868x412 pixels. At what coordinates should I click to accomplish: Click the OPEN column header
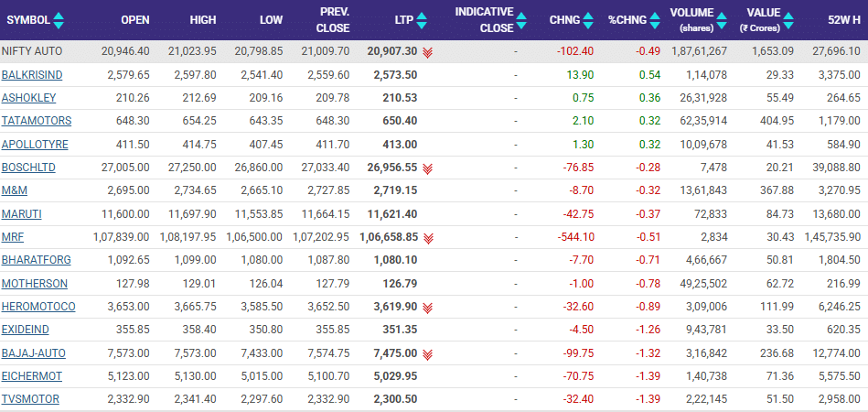[x=135, y=20]
